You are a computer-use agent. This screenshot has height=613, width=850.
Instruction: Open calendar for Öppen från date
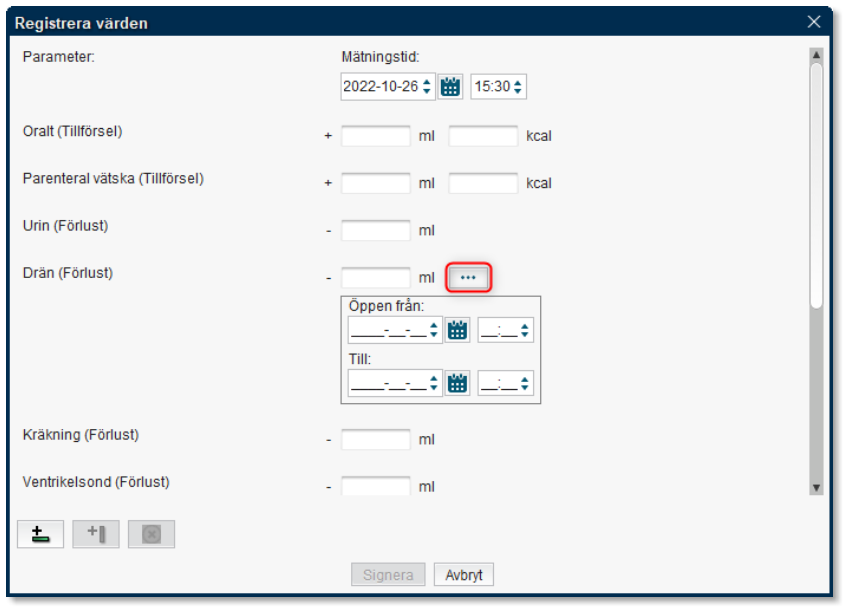[458, 330]
